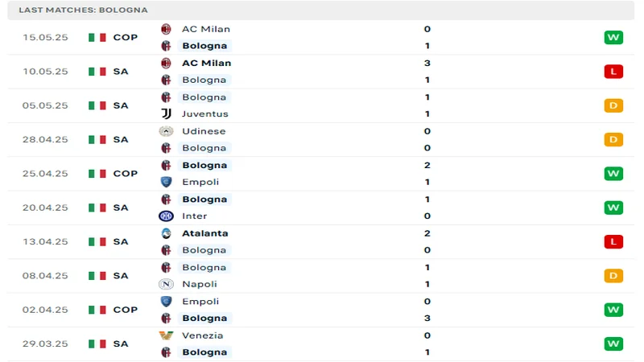Image resolution: width=644 pixels, height=362 pixels.
Task: Open the 02.04.25 Empoli vs Bologna match date
Action: click(x=45, y=310)
